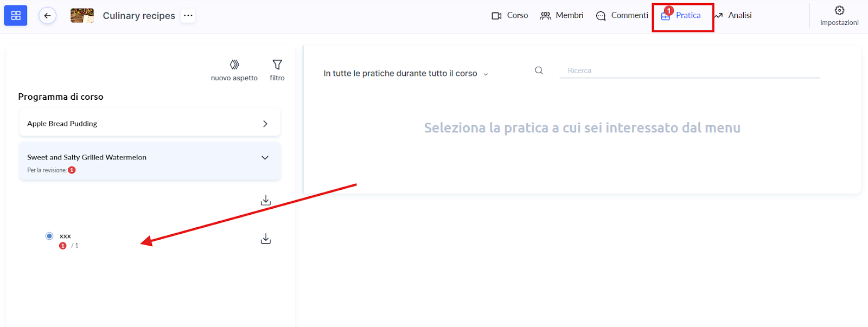868x327 pixels.
Task: Open the Membri tab
Action: pos(562,16)
